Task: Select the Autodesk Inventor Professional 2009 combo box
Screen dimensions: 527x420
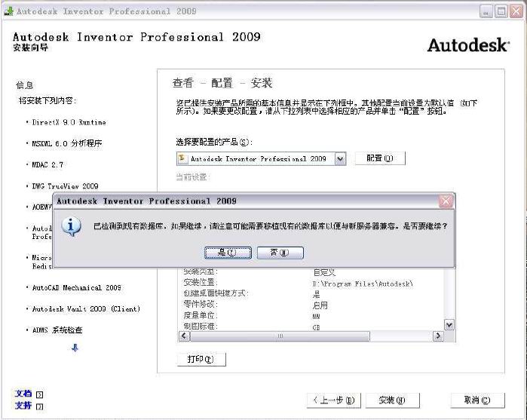Action: (x=261, y=158)
